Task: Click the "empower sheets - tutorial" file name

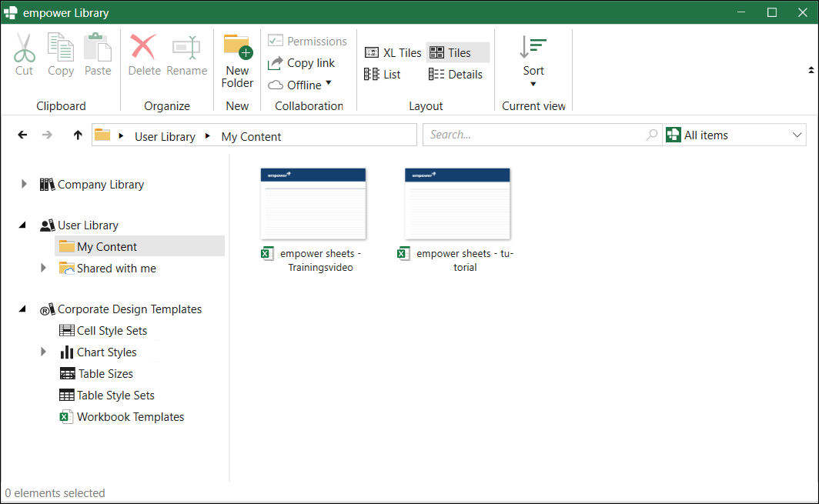Action: pos(465,260)
